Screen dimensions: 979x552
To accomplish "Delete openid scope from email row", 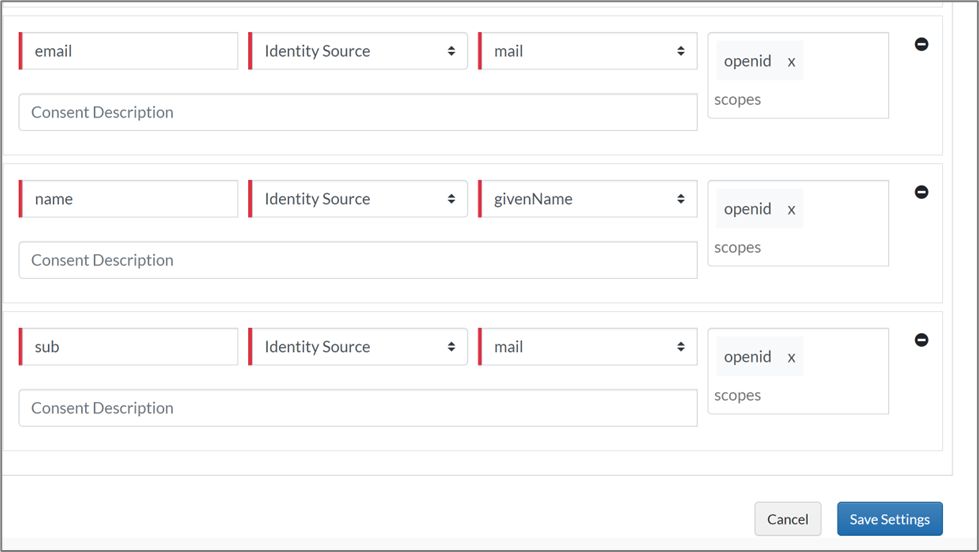I will (791, 62).
